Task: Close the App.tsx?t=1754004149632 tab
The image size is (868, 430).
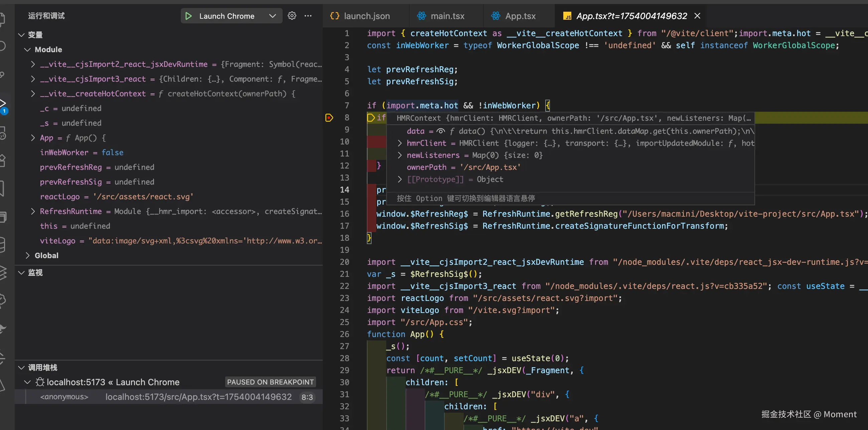Action: (x=697, y=16)
